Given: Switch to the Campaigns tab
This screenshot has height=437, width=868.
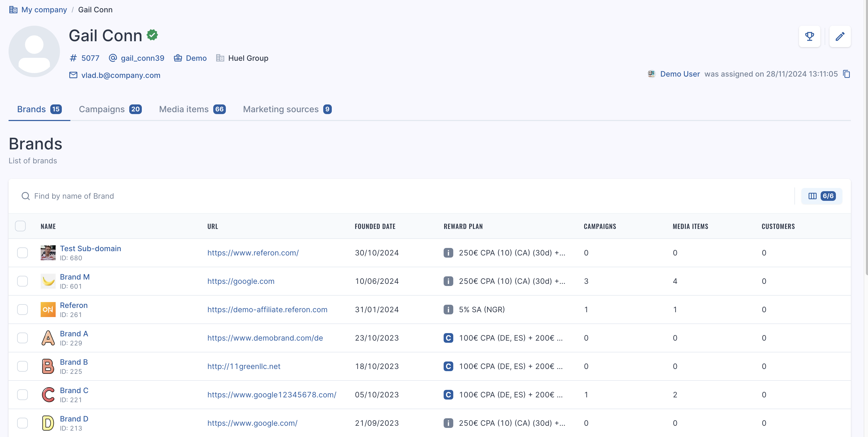Looking at the screenshot, I should click(110, 109).
